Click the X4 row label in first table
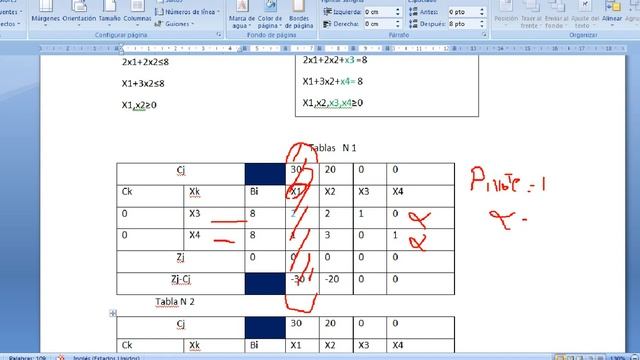Viewport: 640px width, 360px height. tap(214, 240)
